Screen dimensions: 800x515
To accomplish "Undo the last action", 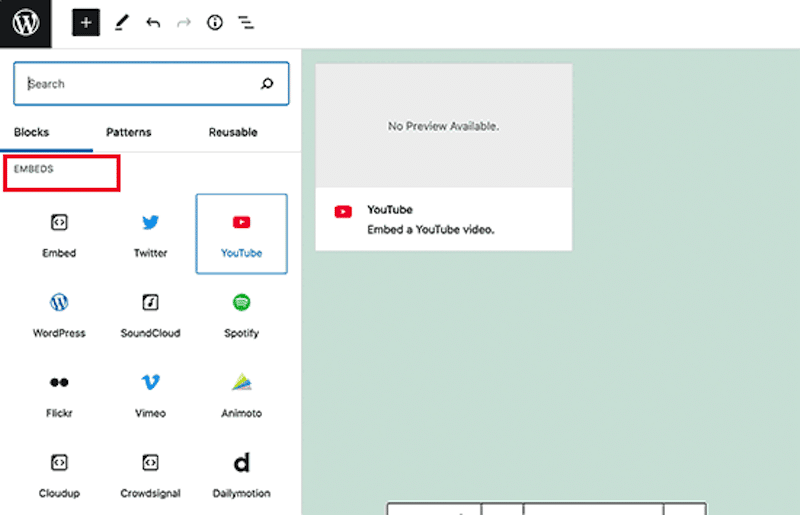I will tap(153, 23).
